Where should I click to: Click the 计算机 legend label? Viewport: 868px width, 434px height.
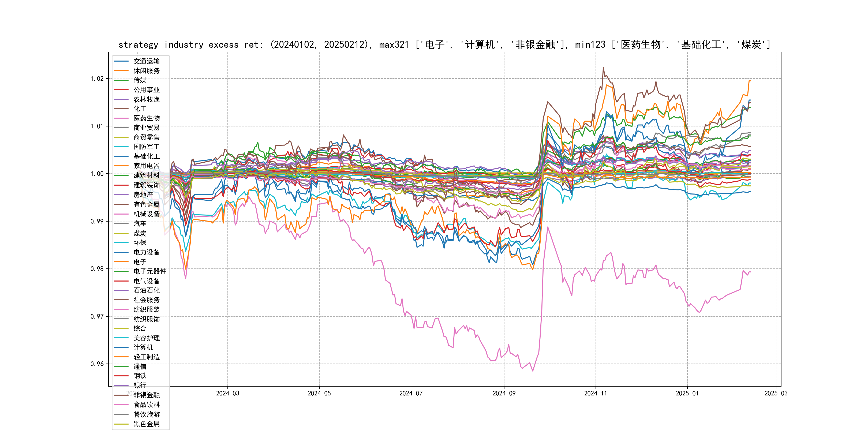(143, 347)
